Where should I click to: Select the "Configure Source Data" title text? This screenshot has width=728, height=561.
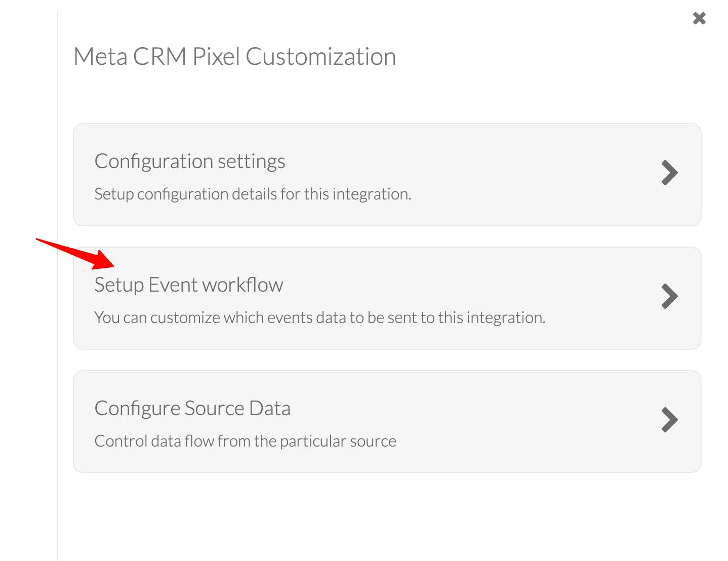pyautogui.click(x=192, y=409)
